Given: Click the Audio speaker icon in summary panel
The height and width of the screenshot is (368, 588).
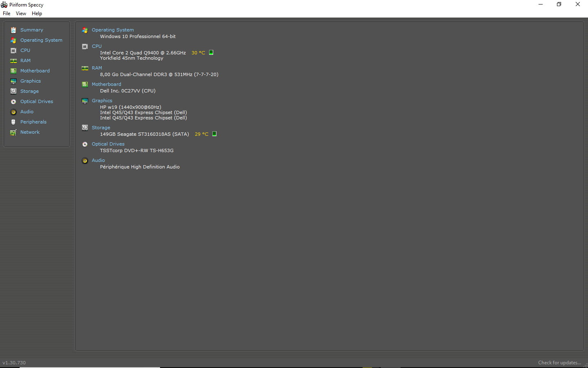Looking at the screenshot, I should 85,160.
